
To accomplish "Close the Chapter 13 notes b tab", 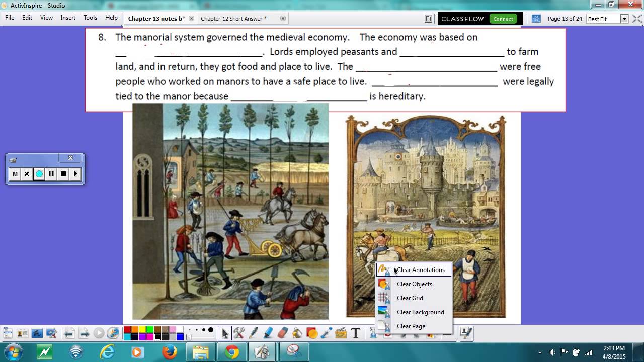I will tap(191, 19).
